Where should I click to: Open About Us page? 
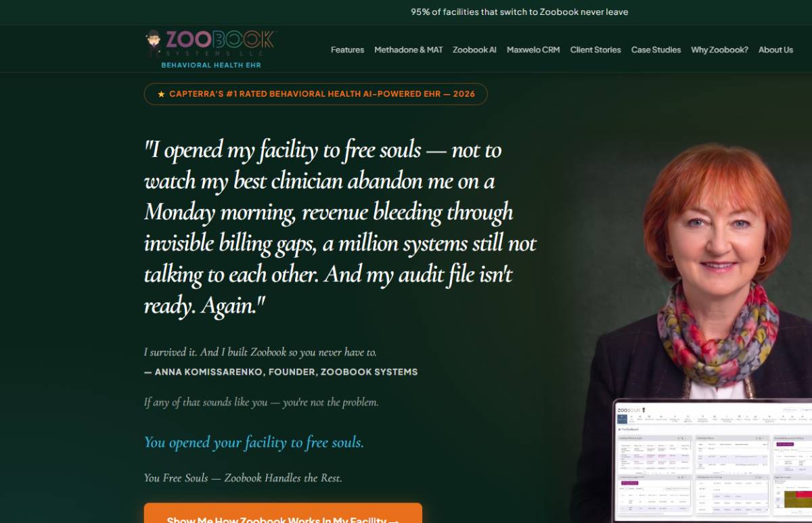click(775, 50)
